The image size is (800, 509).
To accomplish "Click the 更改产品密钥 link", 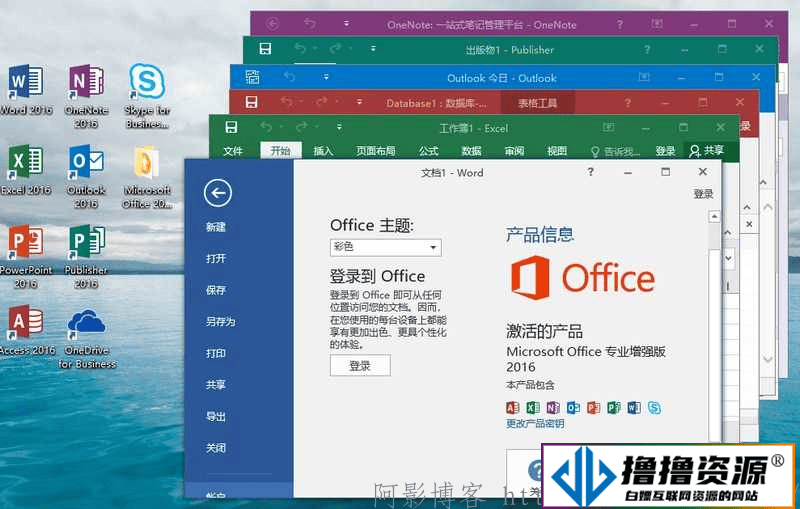I will coord(535,424).
